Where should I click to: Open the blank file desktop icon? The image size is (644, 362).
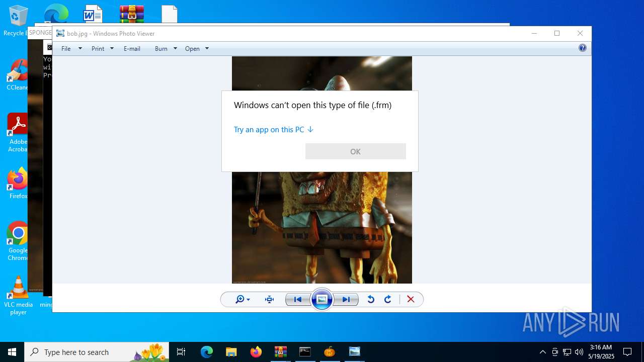170,14
